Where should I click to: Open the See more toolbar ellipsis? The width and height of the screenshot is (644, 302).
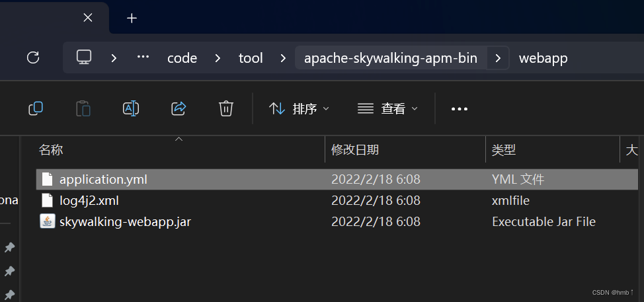pyautogui.click(x=459, y=109)
